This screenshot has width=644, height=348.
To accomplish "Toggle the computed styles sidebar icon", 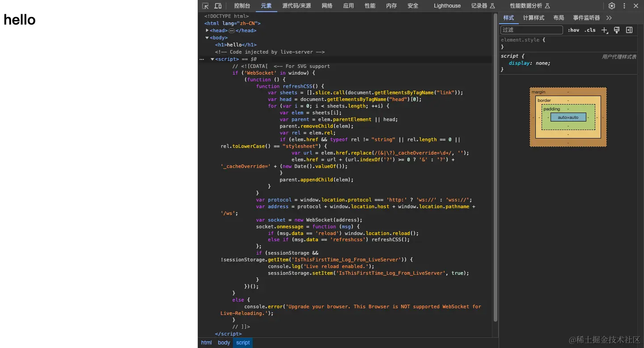I will coord(629,30).
